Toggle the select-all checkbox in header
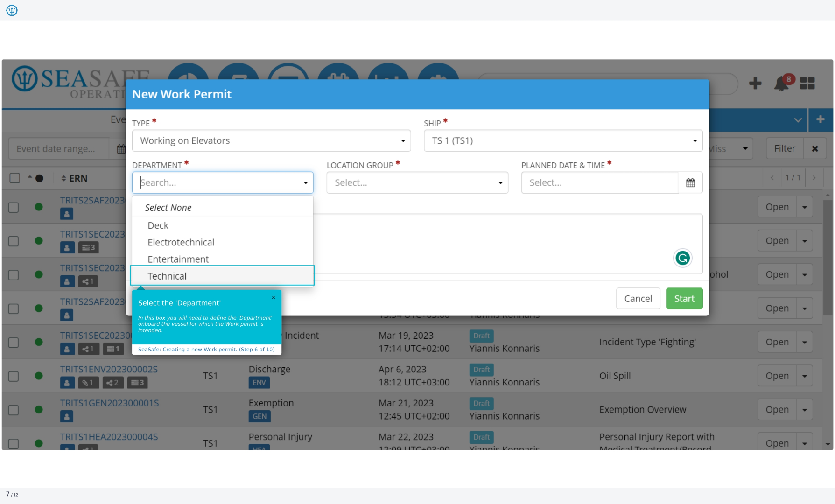Screen dimensions: 835x504 tap(15, 178)
